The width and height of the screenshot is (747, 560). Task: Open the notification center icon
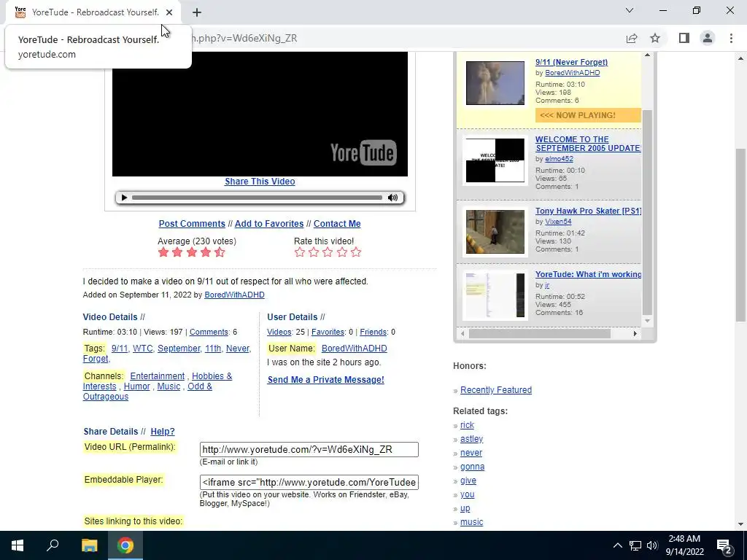[724, 546]
